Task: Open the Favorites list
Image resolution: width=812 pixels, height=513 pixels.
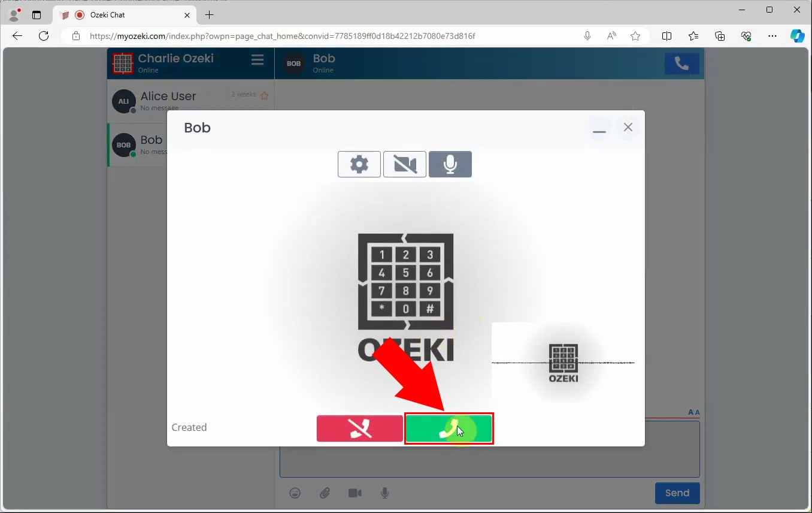Action: 693,36
